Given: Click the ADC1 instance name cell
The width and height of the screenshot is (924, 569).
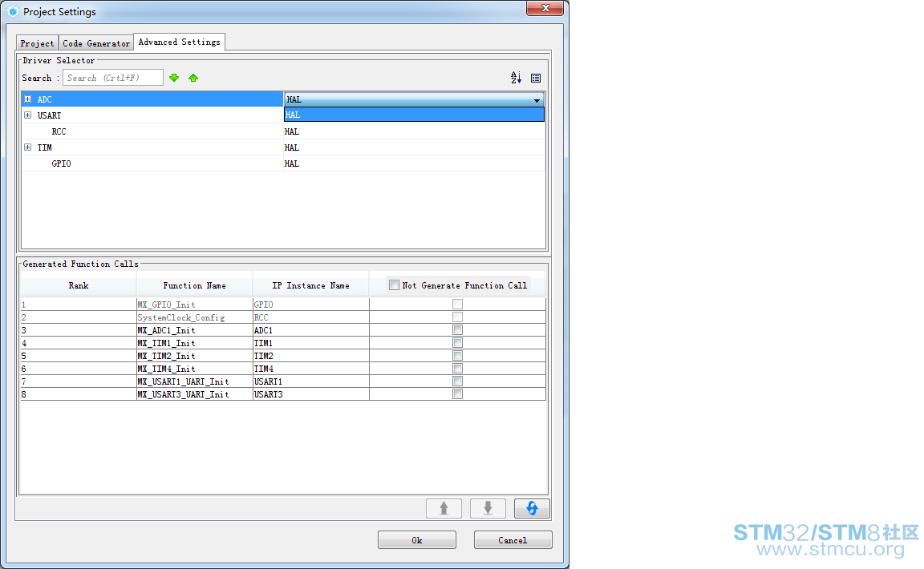Looking at the screenshot, I should (310, 330).
